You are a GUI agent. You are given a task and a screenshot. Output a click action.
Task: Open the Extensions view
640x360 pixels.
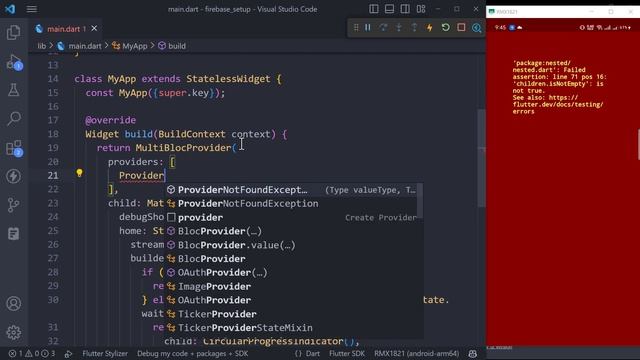[x=13, y=148]
